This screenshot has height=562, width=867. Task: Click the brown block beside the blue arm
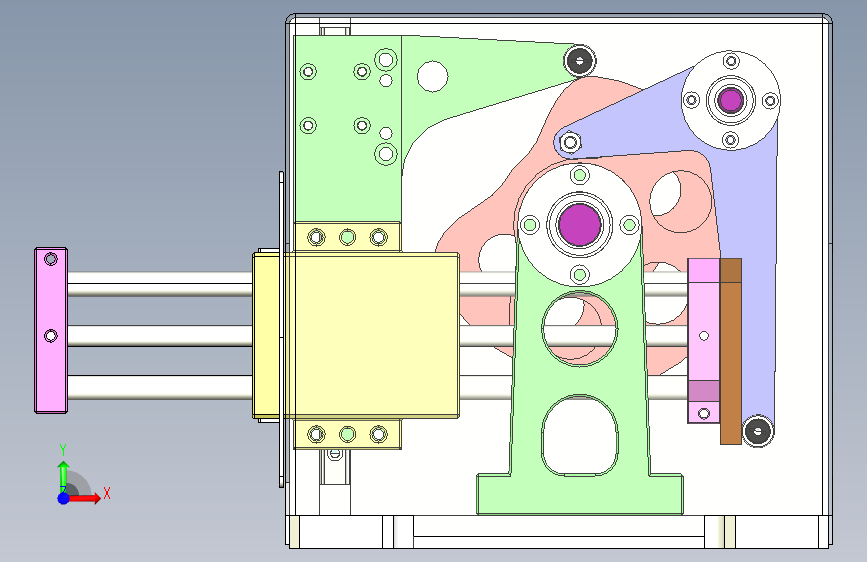click(x=730, y=351)
